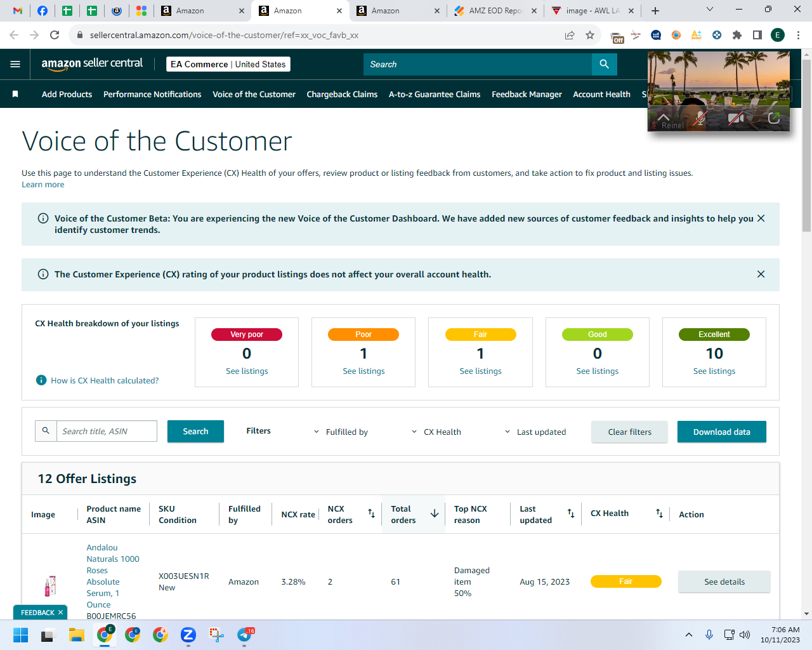Image resolution: width=812 pixels, height=650 pixels.
Task: See listings with Excellent CX Health
Action: (x=714, y=371)
